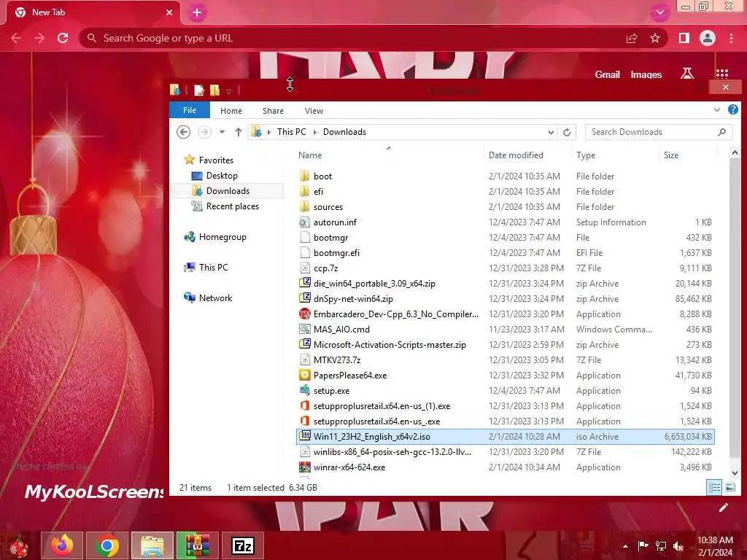This screenshot has height=560, width=747.
Task: Click Chrome's back arrow
Action: (16, 38)
